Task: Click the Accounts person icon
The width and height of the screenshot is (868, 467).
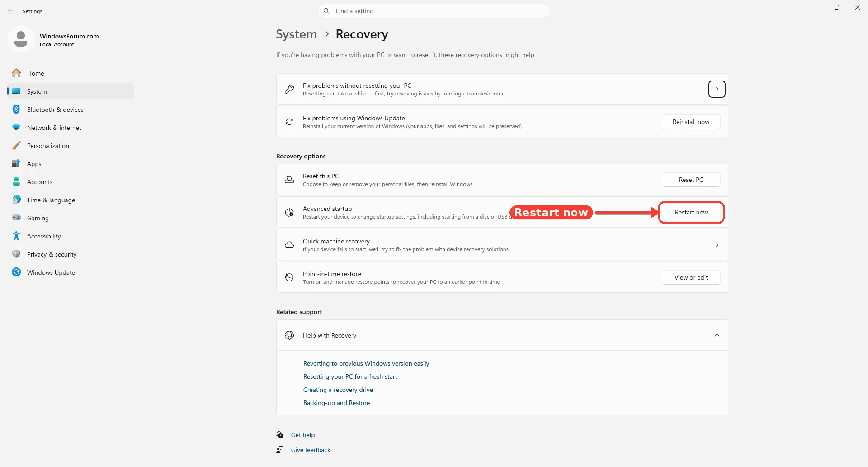Action: point(16,181)
